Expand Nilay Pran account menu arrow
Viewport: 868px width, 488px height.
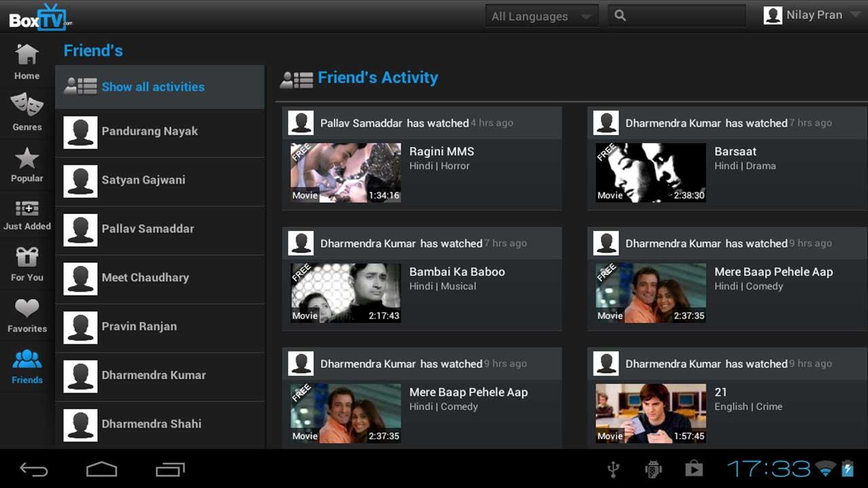[854, 15]
